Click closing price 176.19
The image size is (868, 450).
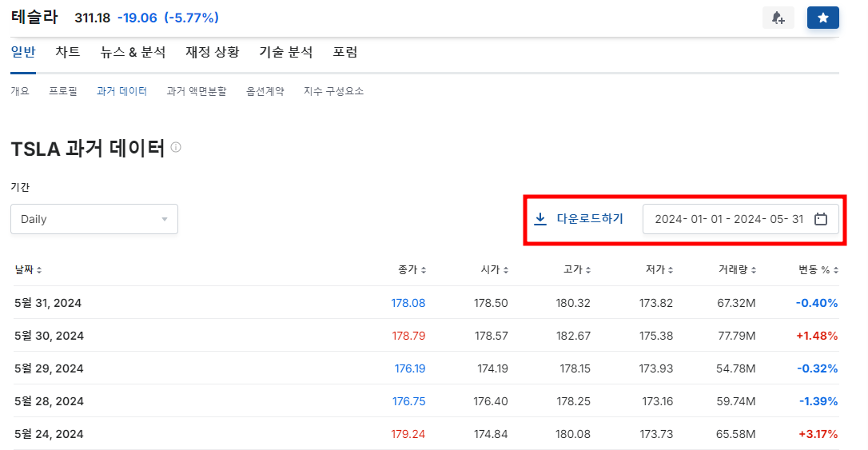410,368
